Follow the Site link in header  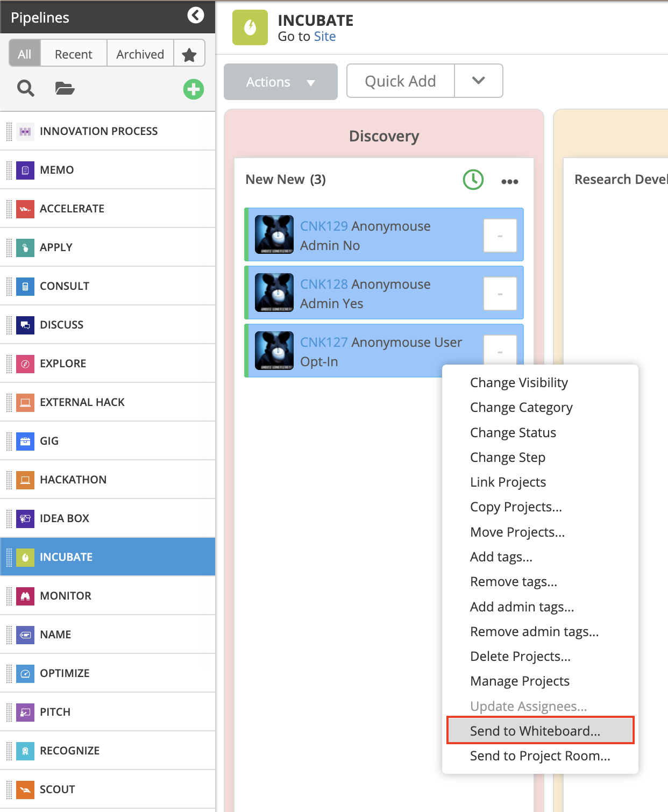[325, 37]
